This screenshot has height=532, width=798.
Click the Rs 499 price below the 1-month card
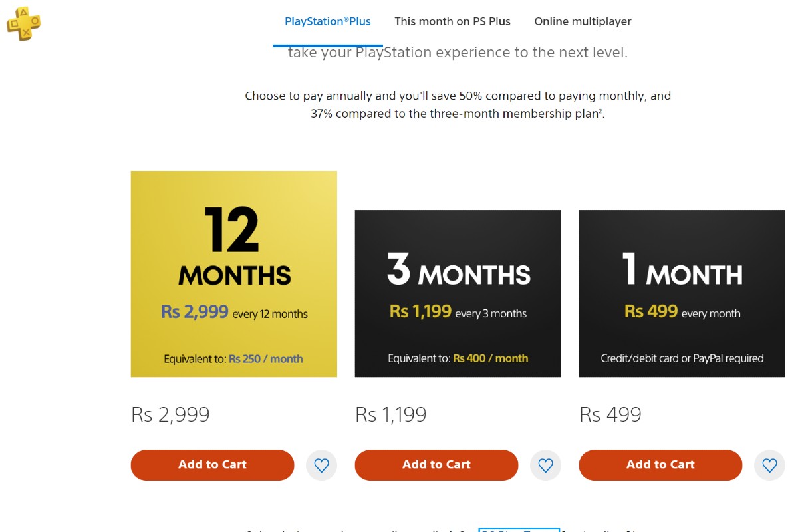pos(610,415)
